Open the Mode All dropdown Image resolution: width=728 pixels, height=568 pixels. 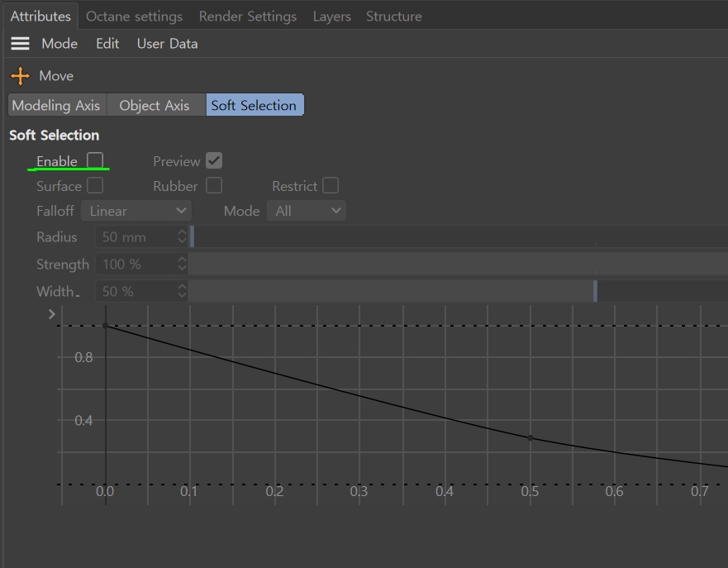[x=307, y=211]
